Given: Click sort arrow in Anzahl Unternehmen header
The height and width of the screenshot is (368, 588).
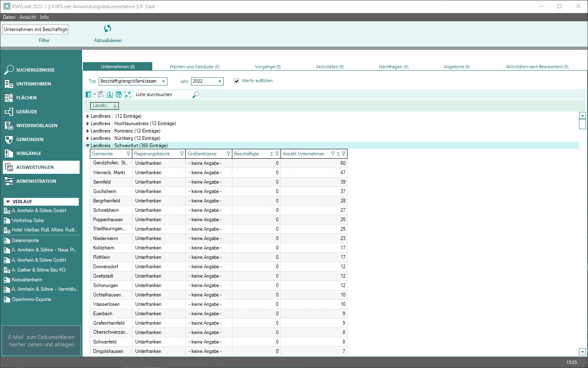Looking at the screenshot, I should (x=333, y=154).
